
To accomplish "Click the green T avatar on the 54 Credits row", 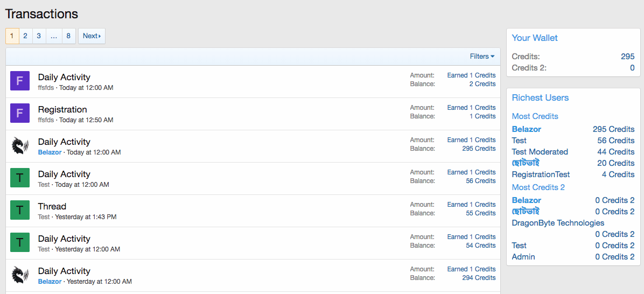I will click(20, 243).
